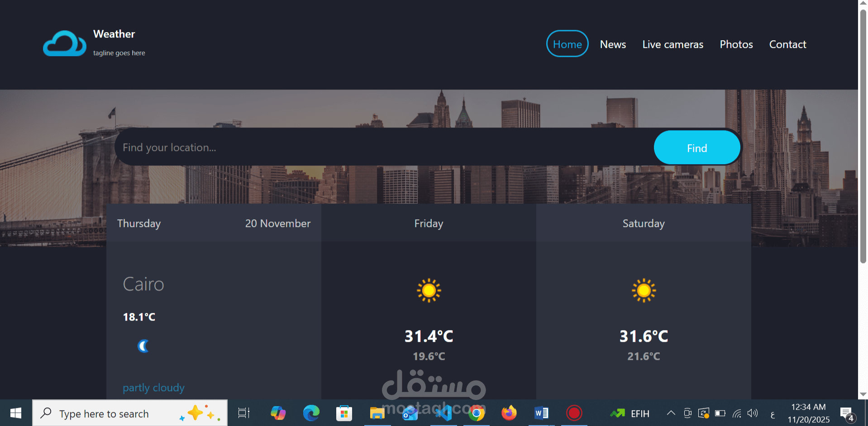
Task: Open the notification center
Action: [847, 413]
